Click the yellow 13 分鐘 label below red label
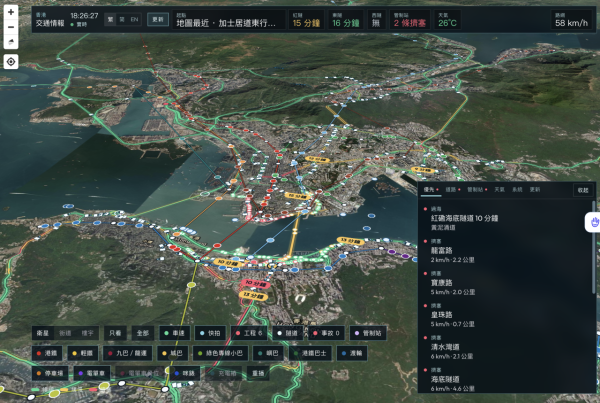Screen dimensions: 600x403 [x=253, y=295]
